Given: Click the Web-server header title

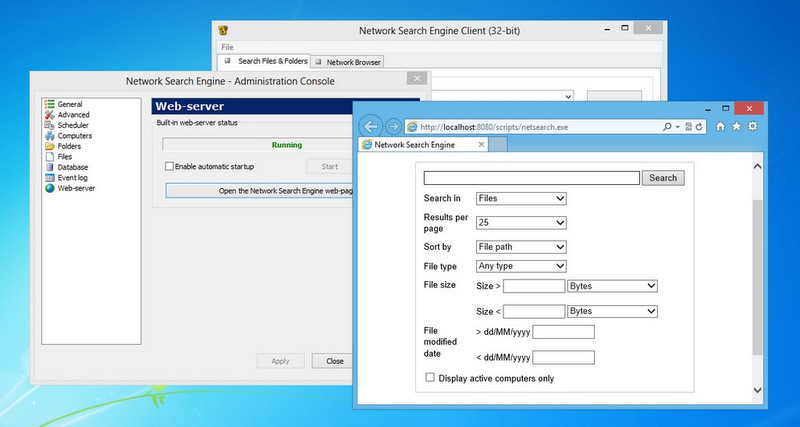Looking at the screenshot, I should pyautogui.click(x=189, y=106).
